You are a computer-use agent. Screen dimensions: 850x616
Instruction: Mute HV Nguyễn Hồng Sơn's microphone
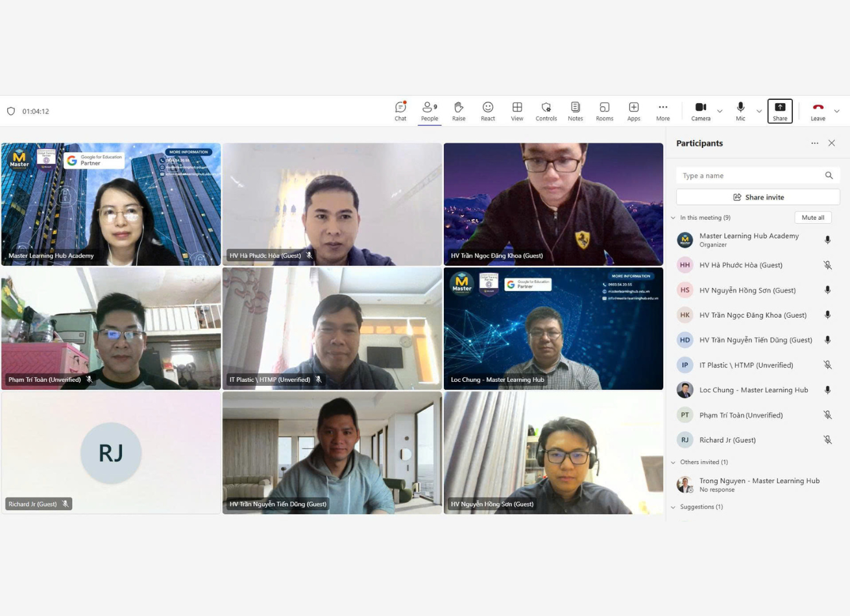click(827, 290)
